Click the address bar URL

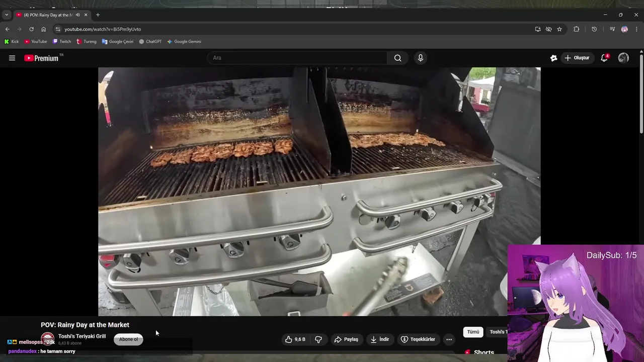pyautogui.click(x=103, y=29)
